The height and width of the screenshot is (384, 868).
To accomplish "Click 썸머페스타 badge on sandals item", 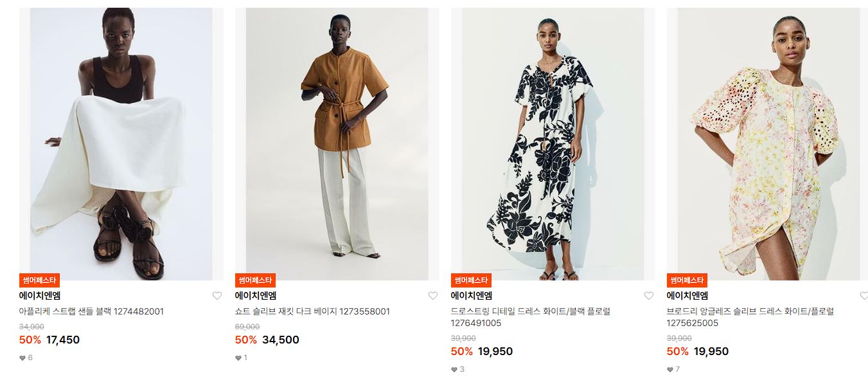I will 40,280.
